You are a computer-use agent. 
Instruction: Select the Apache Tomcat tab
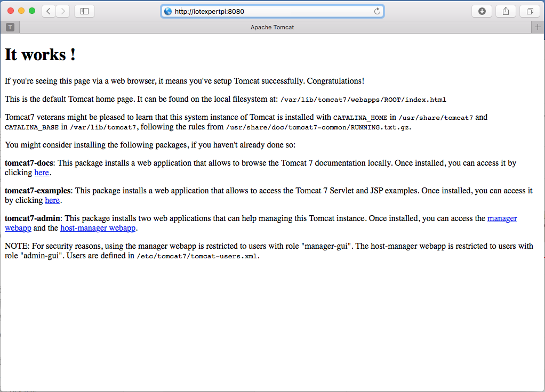[272, 27]
